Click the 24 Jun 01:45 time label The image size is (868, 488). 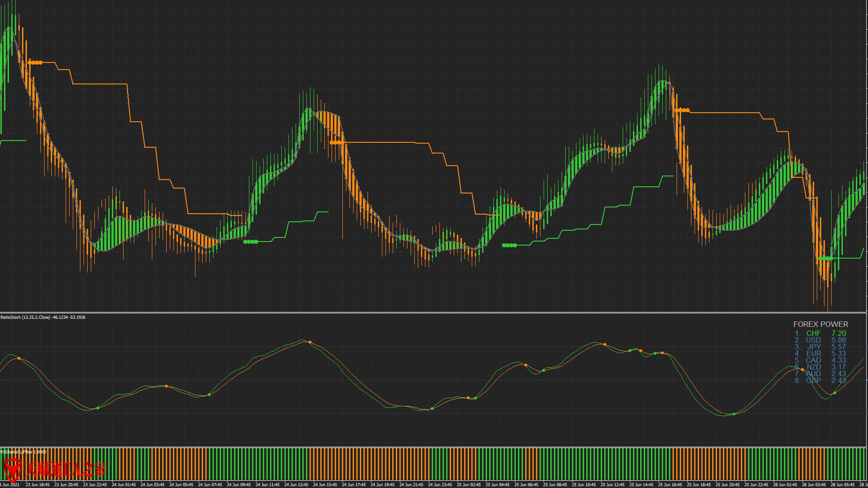(x=124, y=485)
